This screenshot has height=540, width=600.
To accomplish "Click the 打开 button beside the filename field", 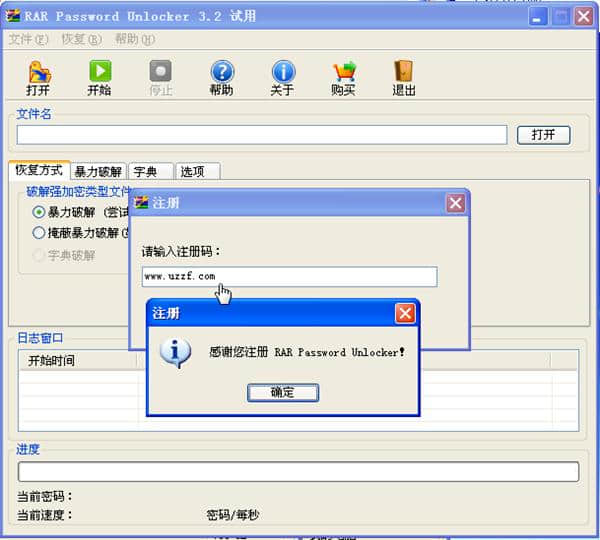I will (543, 135).
